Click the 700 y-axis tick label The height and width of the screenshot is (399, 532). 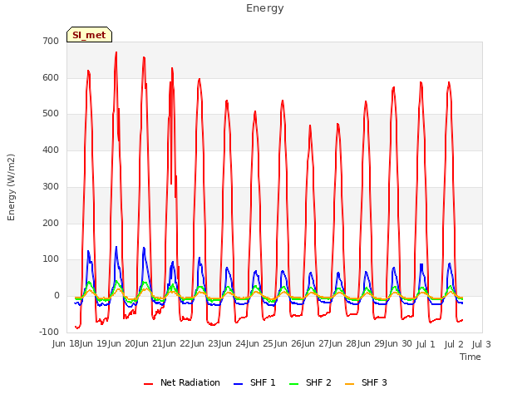click(51, 41)
